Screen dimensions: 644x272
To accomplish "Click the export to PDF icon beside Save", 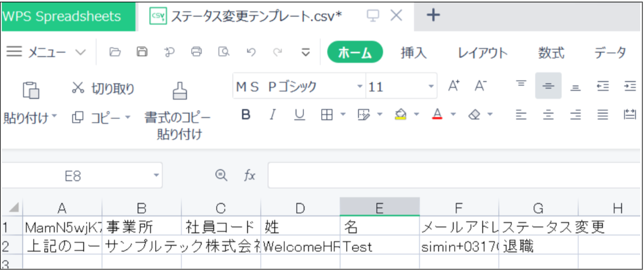I will click(169, 52).
